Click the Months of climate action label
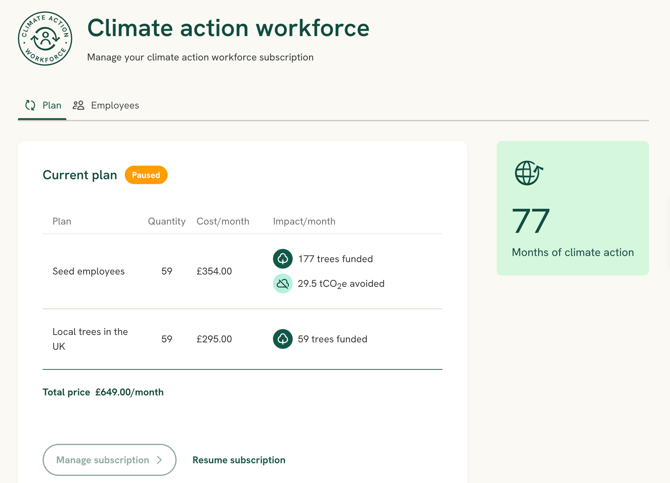 tap(573, 252)
